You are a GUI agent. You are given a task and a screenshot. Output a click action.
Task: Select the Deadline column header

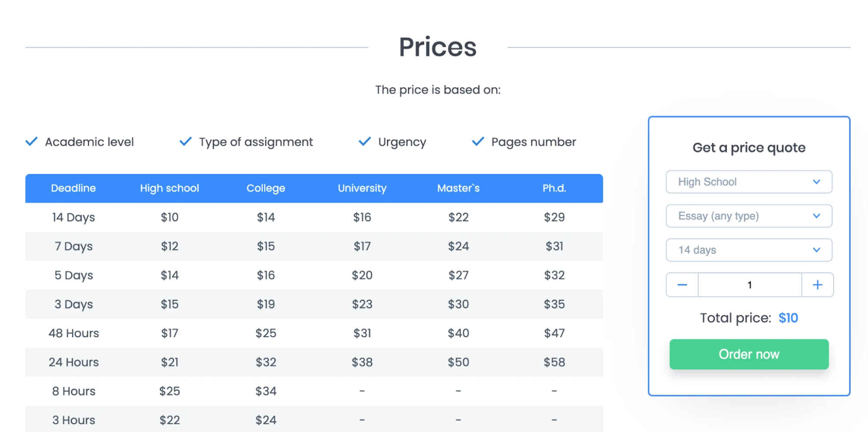pos(73,188)
